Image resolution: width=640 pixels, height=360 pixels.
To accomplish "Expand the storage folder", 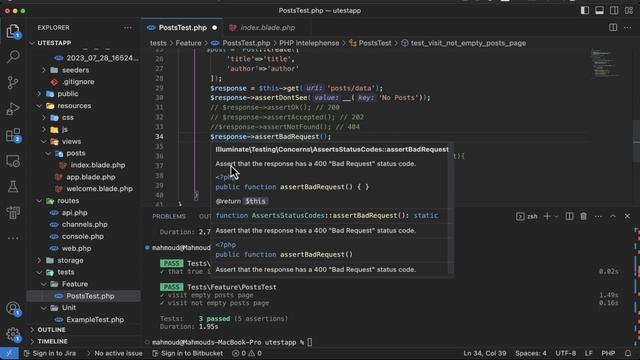I will [x=70, y=260].
